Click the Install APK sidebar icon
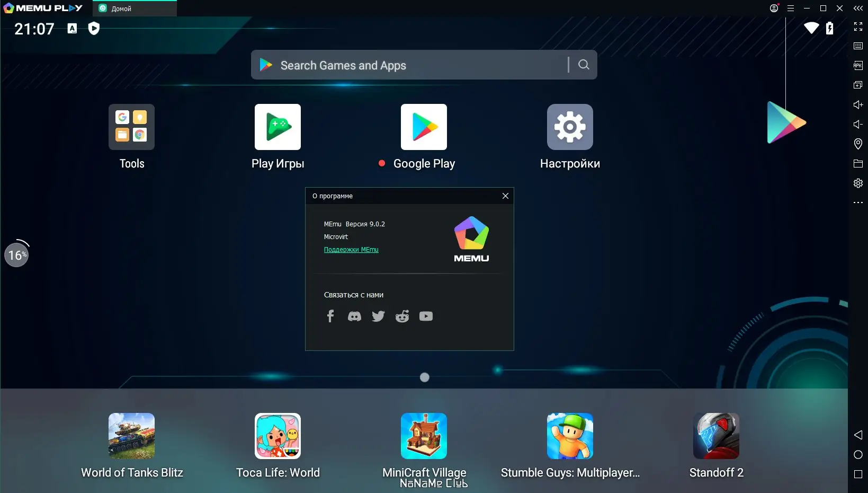The height and width of the screenshot is (493, 868). point(858,66)
